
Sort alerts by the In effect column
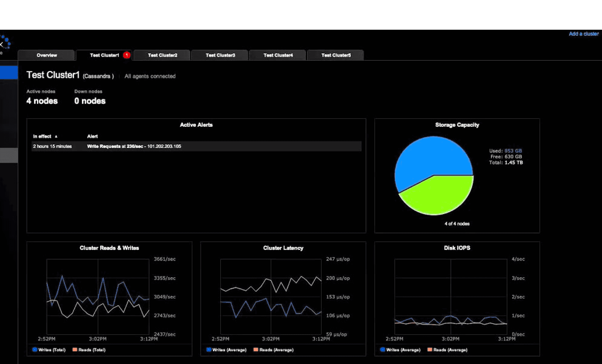coord(42,136)
